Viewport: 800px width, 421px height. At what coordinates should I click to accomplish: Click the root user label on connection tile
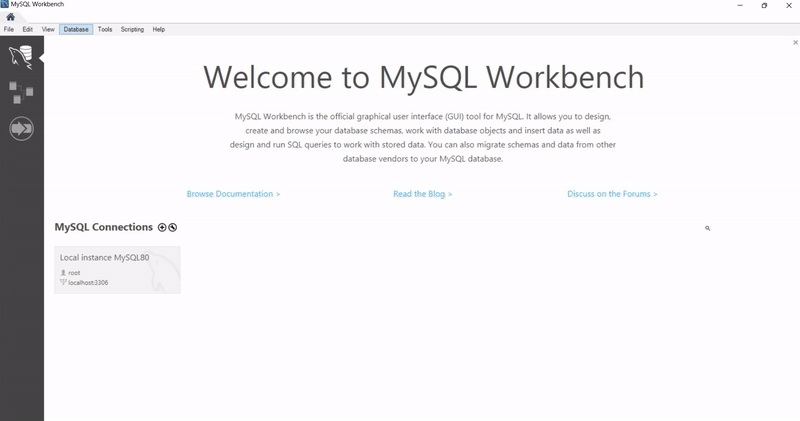(74, 273)
